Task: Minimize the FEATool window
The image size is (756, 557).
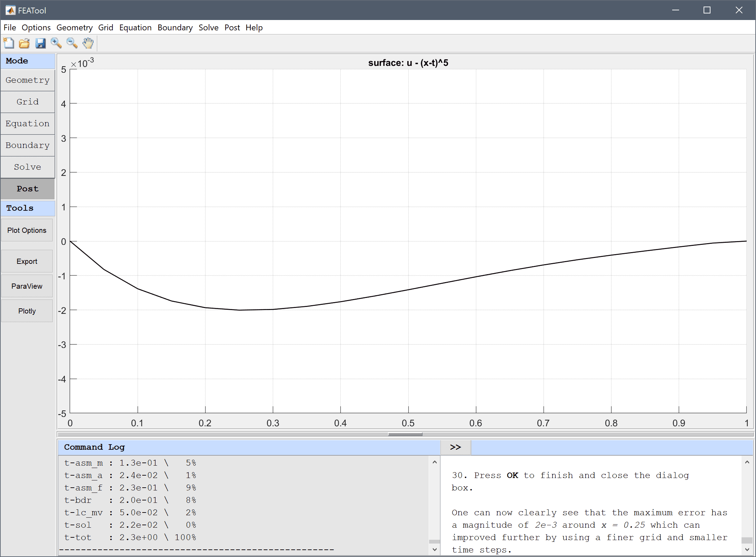Action: (676, 10)
